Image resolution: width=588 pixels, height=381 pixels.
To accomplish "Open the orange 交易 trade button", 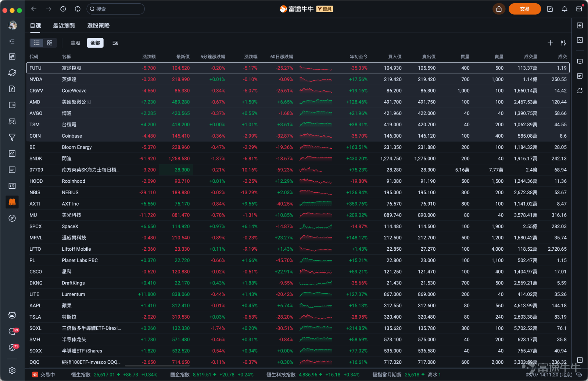I will [524, 9].
